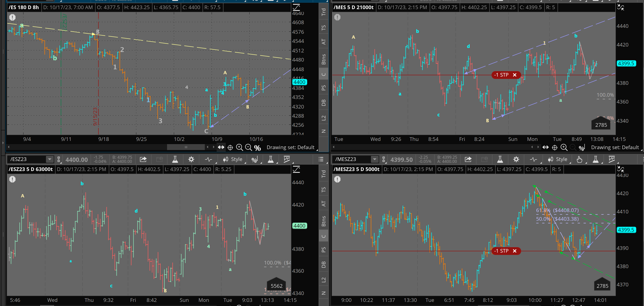Click the share chart icon in /ESZ23 toolbar
The height and width of the screenshot is (306, 644).
(143, 159)
